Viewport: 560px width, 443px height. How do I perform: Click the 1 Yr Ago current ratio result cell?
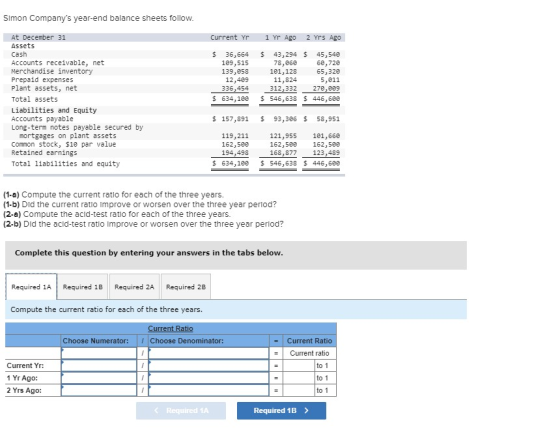pyautogui.click(x=299, y=378)
